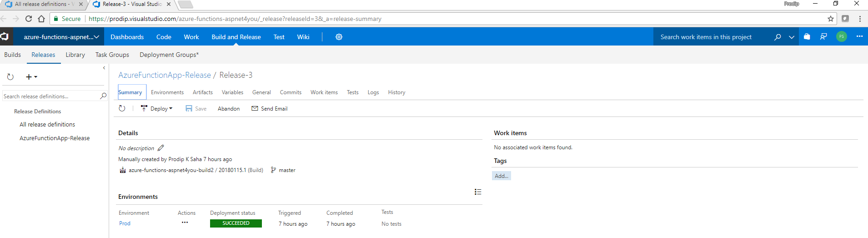Viewport: 868px width, 238px height.
Task: Open the plus new definition dropdown
Action: point(31,77)
